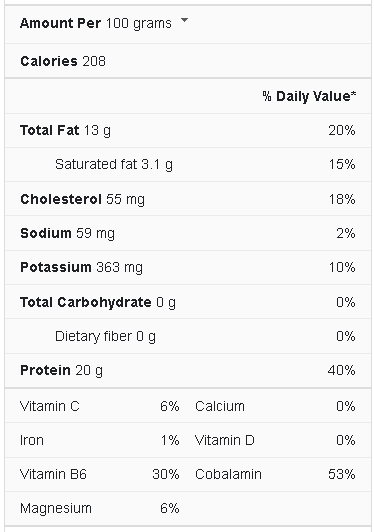Select the 100 grams amount text
This screenshot has width=374, height=532.
(138, 23)
